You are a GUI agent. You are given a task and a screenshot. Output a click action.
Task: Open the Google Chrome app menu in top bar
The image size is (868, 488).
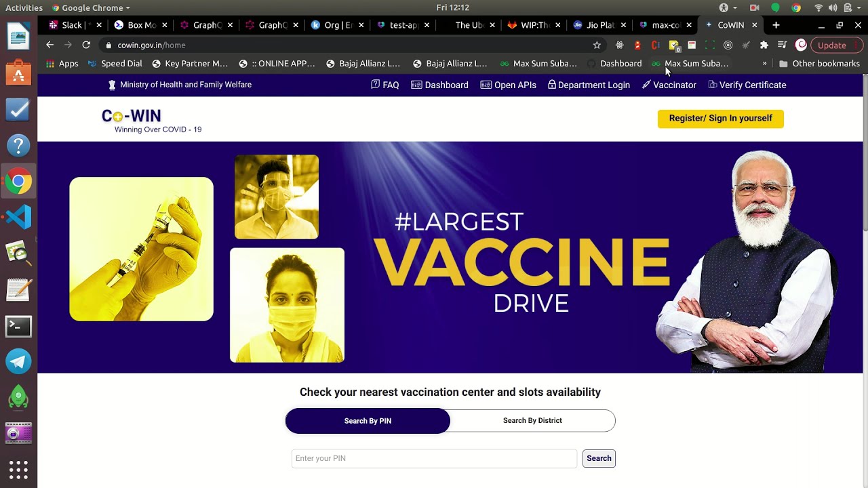(91, 7)
